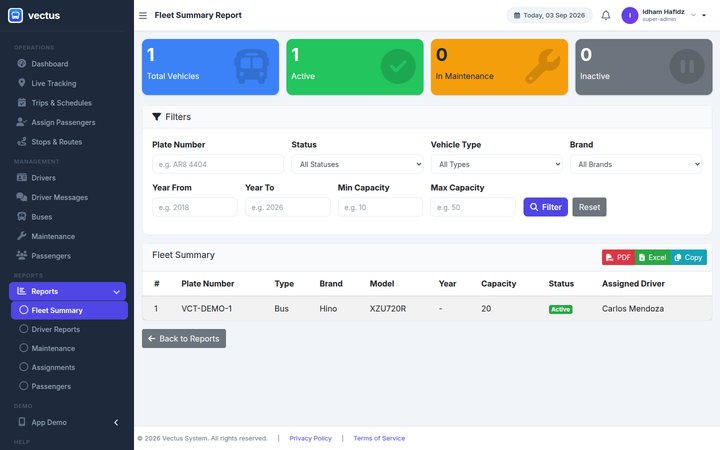Click the pause icon on Inactive card

point(687,67)
